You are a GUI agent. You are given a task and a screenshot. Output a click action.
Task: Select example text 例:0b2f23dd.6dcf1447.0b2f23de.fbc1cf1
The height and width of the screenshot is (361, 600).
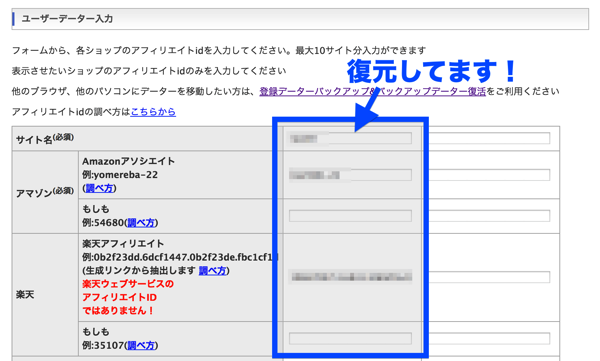click(180, 257)
